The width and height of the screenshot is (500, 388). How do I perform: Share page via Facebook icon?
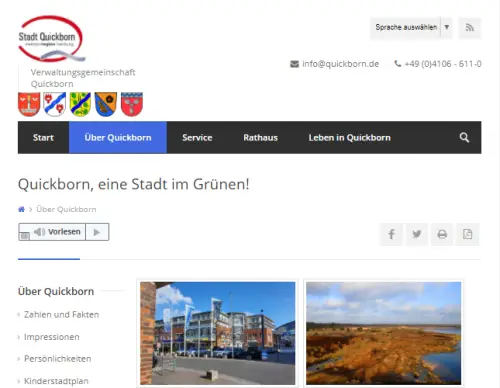391,234
